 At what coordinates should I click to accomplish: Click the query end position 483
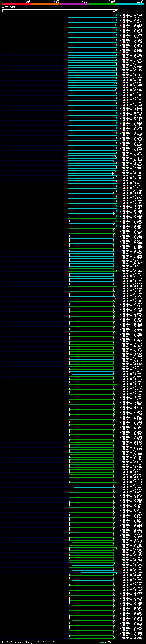pyautogui.click(x=115, y=11)
